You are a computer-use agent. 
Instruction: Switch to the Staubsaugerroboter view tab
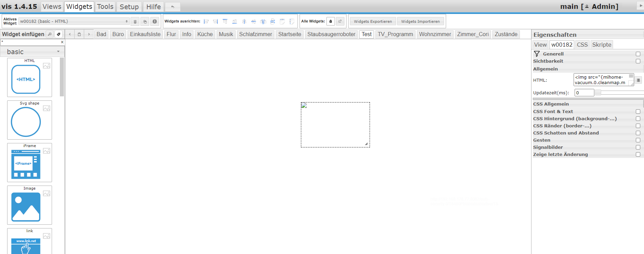click(331, 34)
